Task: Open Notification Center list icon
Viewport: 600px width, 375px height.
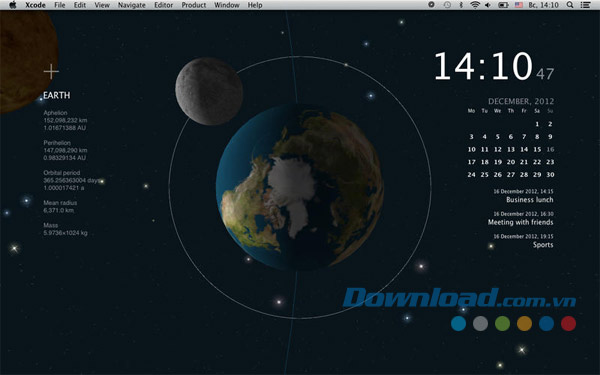Action: click(x=585, y=5)
